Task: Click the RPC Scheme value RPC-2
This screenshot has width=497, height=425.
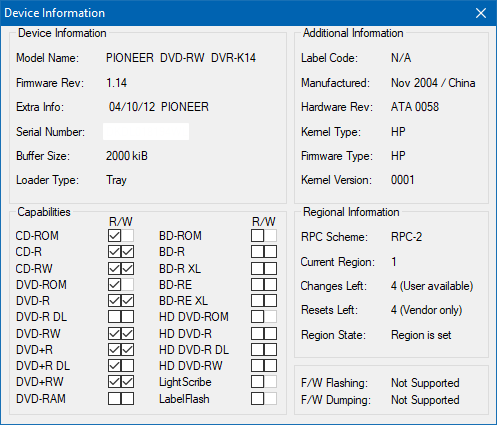Action: pyautogui.click(x=406, y=237)
